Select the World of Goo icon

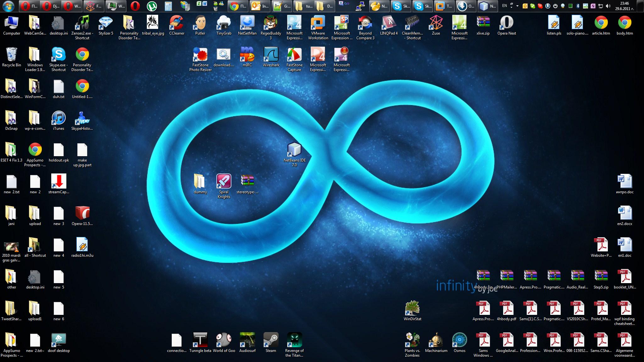(224, 343)
